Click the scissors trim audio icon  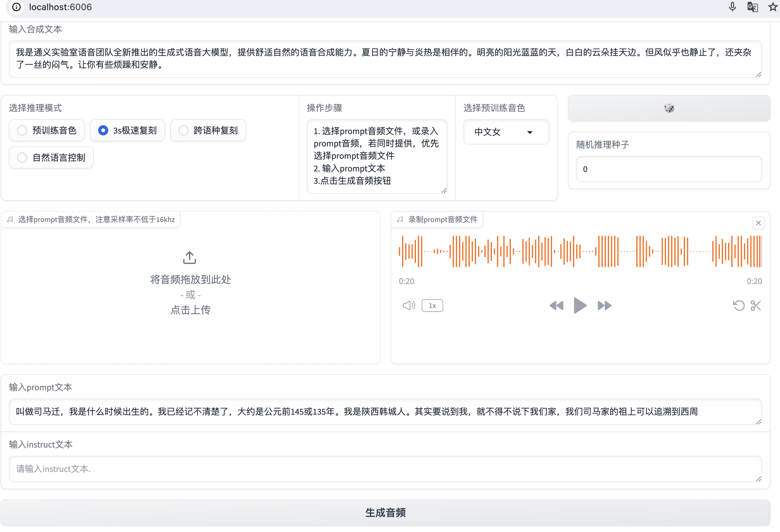(x=756, y=306)
